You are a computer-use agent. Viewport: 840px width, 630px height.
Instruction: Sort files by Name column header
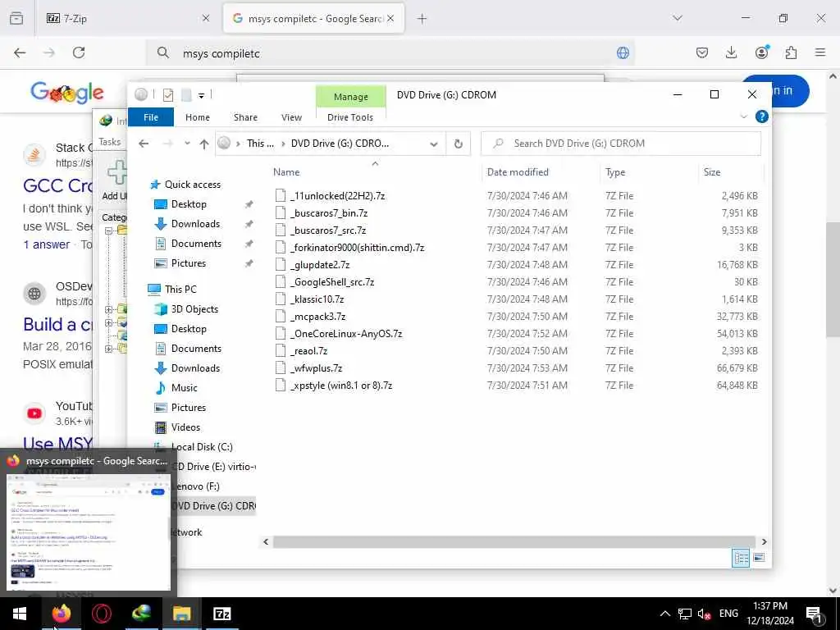(x=286, y=172)
